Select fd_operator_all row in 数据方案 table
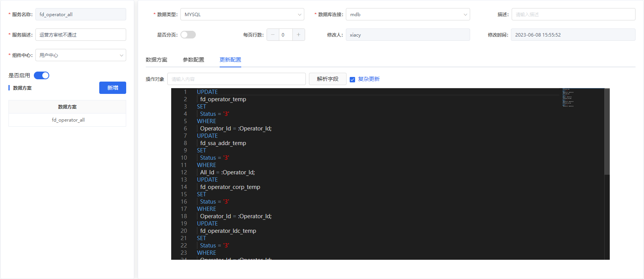 point(67,120)
